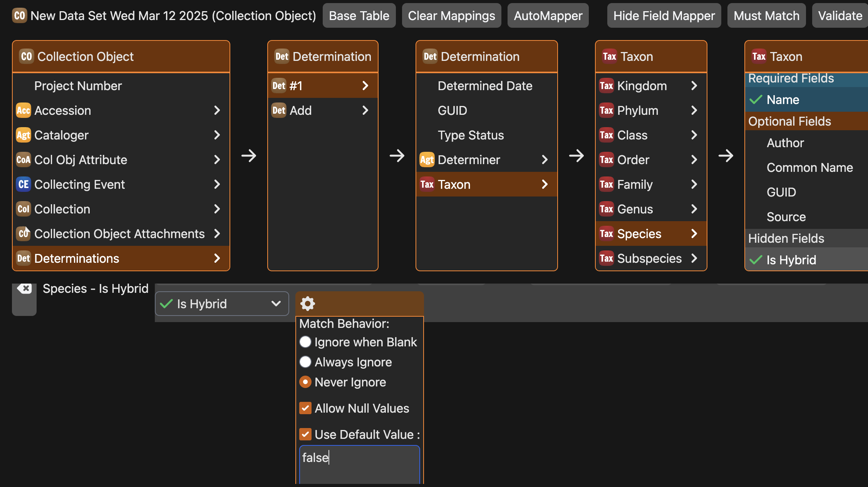Click the CO icon in the Collection Object header
The width and height of the screenshot is (868, 487).
pyautogui.click(x=27, y=56)
